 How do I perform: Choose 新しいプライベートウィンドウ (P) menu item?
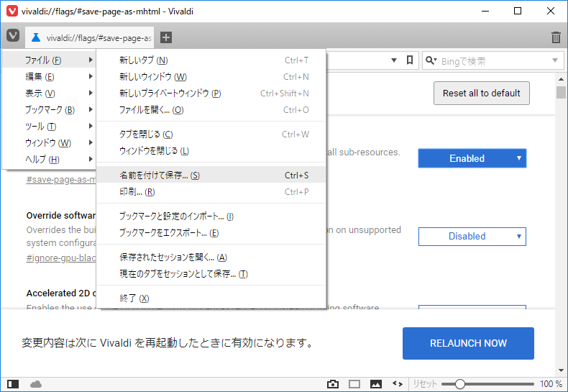click(211, 94)
